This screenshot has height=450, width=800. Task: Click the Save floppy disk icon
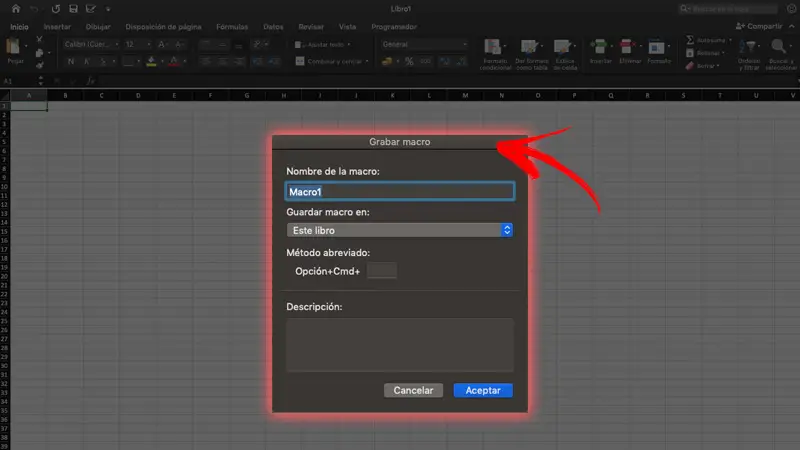[73, 9]
